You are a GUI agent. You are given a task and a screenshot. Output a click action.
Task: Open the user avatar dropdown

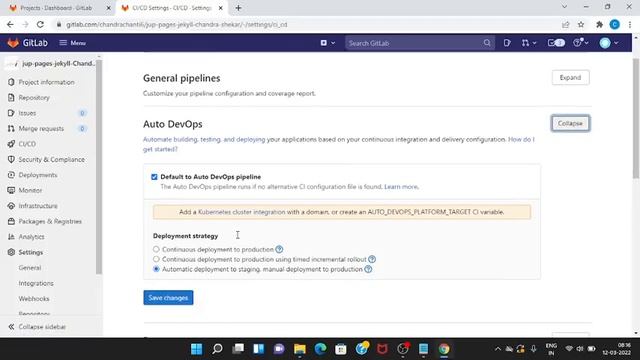point(609,43)
